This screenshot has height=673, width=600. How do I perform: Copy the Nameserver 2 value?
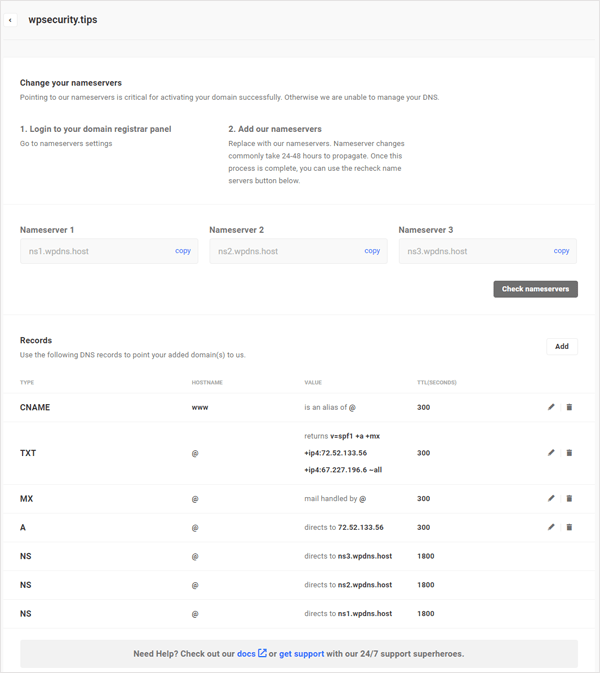[x=372, y=251]
